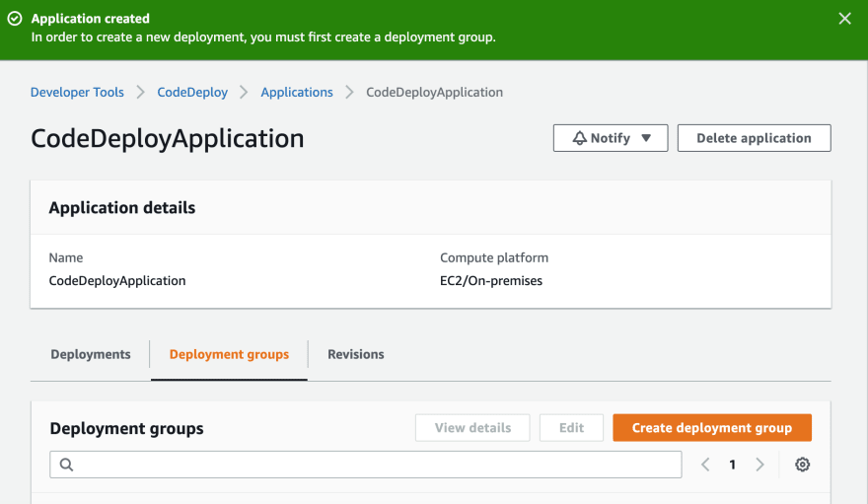
Task: Click Create deployment group button
Action: (712, 428)
